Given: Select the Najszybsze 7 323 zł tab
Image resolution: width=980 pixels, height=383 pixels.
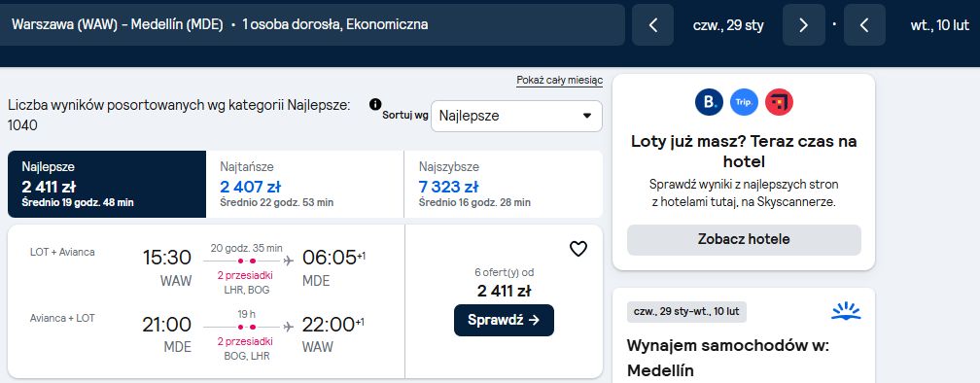Looking at the screenshot, I should pyautogui.click(x=504, y=185).
